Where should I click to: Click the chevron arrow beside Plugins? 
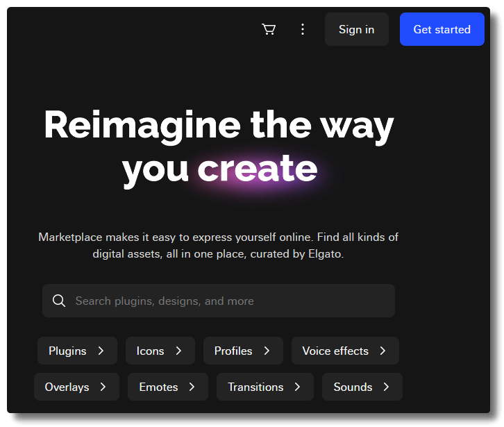pyautogui.click(x=101, y=351)
